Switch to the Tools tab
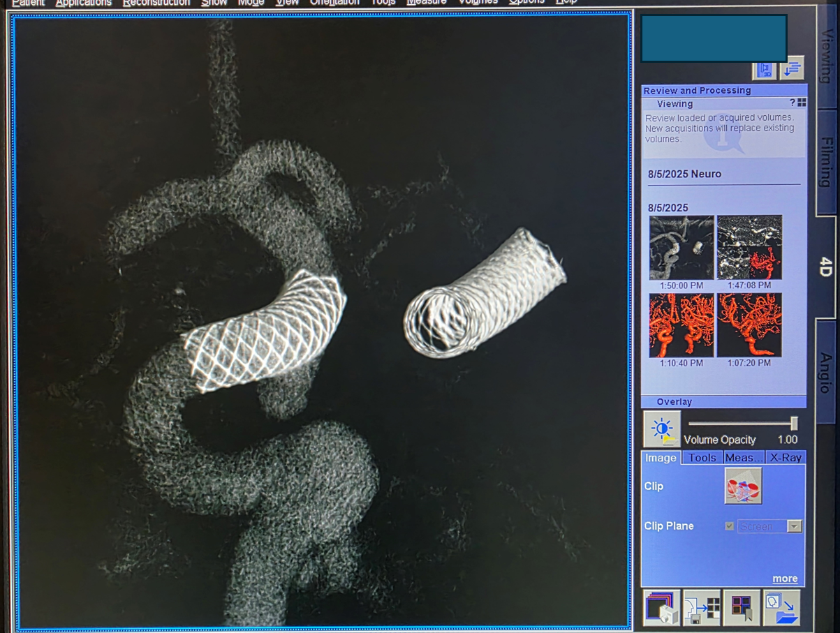This screenshot has width=840, height=633. [702, 458]
